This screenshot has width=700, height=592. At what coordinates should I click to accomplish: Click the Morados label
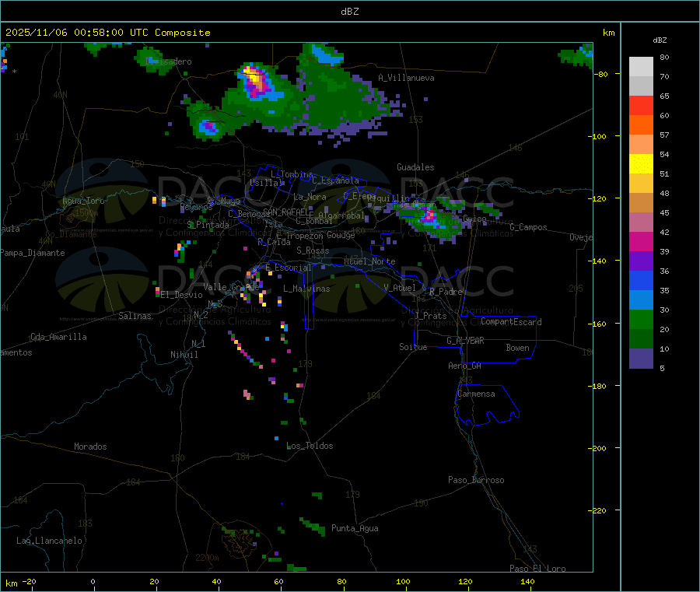point(90,447)
